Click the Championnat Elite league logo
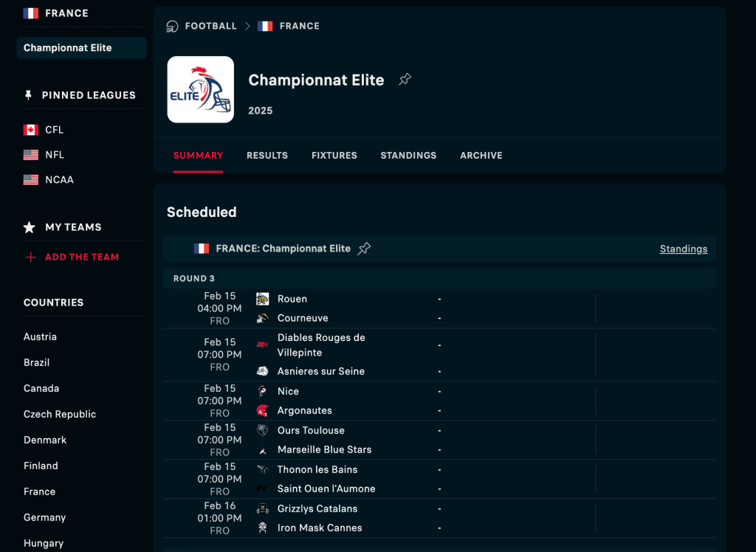The image size is (756, 552). pyautogui.click(x=201, y=90)
